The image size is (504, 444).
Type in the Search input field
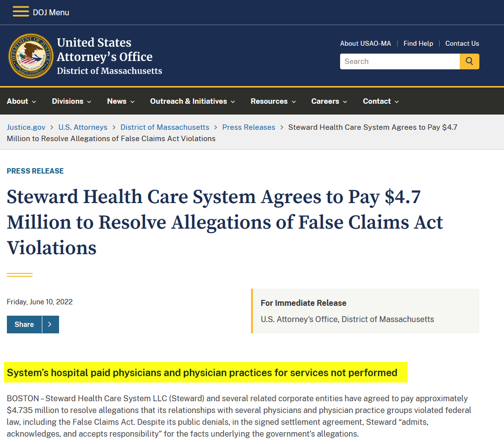(400, 61)
